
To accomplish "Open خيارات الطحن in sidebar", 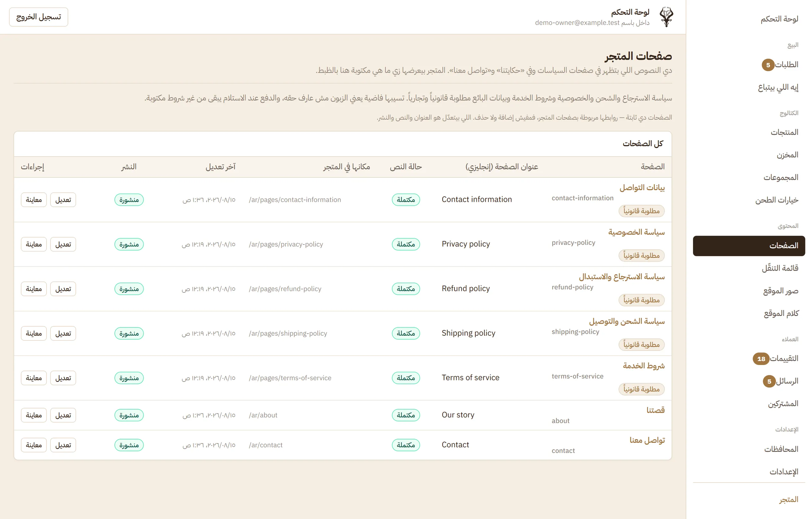I will (x=776, y=200).
